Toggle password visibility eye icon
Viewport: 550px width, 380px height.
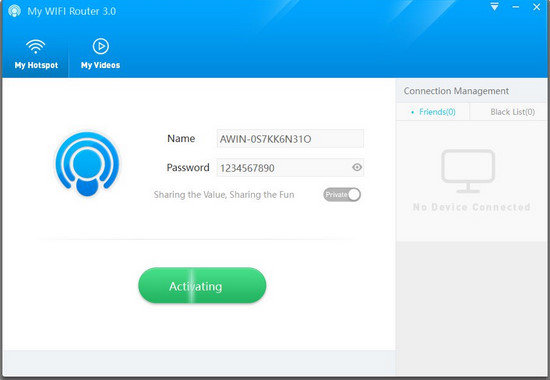357,167
